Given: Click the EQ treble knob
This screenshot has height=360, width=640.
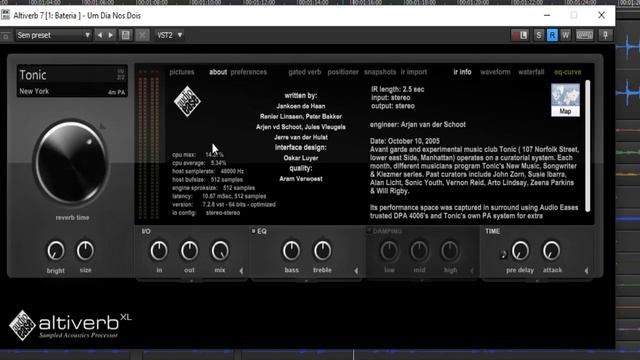Looking at the screenshot, I should [322, 251].
